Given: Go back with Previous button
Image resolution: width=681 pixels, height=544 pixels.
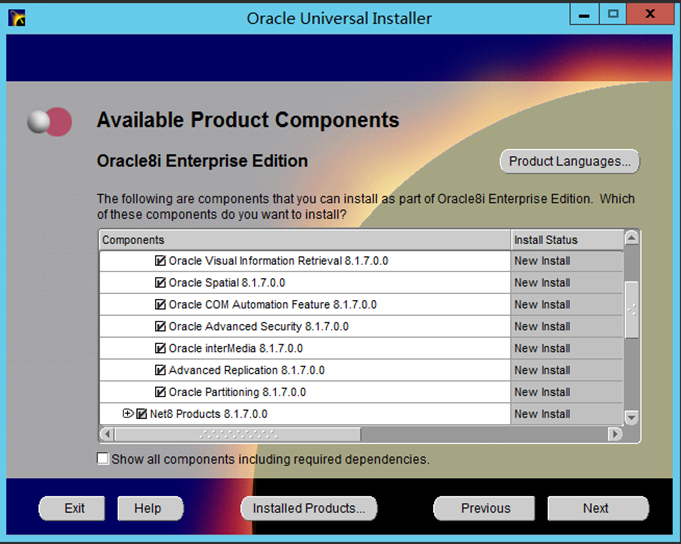Looking at the screenshot, I should coord(484,508).
